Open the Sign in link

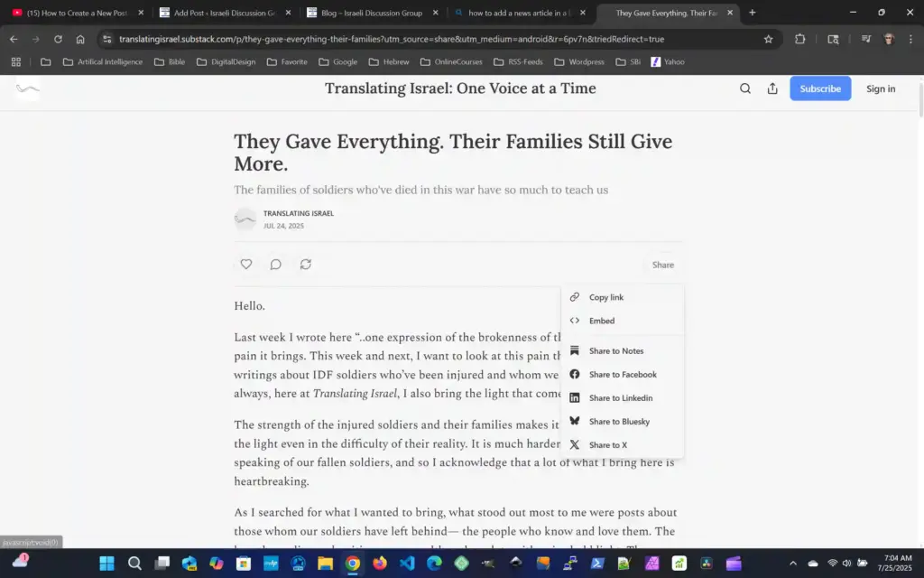[x=881, y=89]
